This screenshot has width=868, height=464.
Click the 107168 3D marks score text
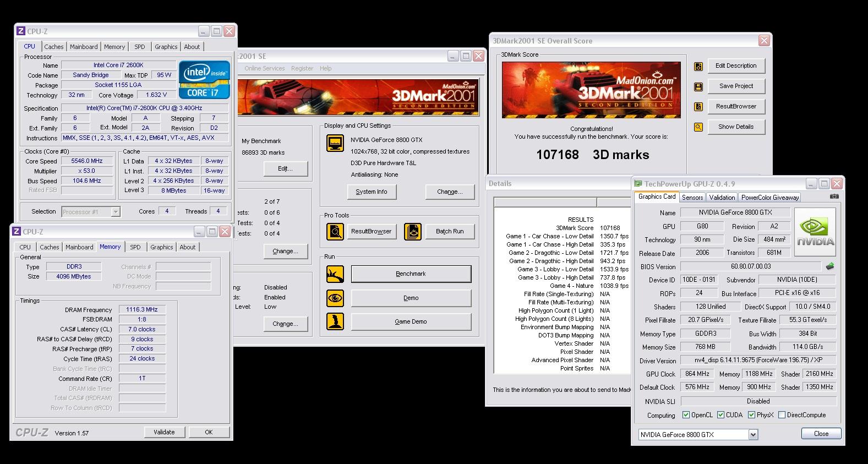[592, 155]
